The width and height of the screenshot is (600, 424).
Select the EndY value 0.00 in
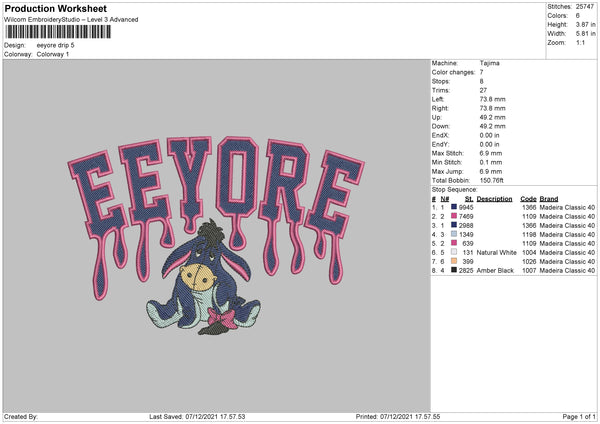click(x=489, y=144)
